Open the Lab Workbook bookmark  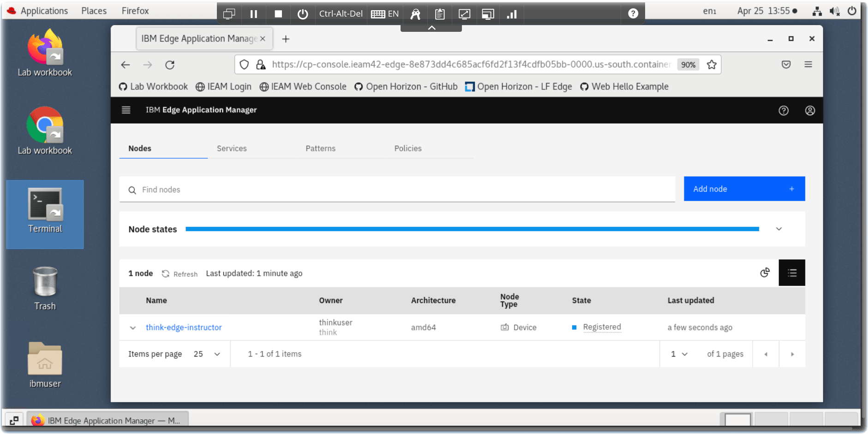point(153,87)
